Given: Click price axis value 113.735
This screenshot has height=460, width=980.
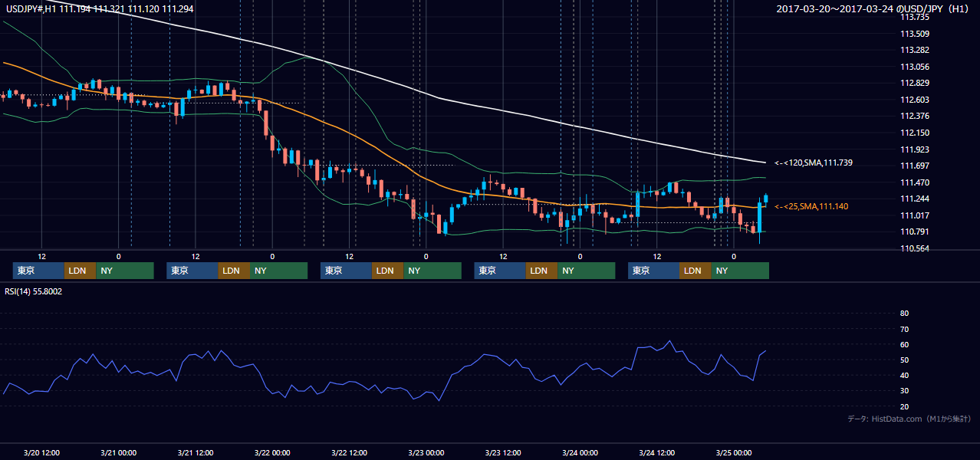Looking at the screenshot, I should (914, 17).
